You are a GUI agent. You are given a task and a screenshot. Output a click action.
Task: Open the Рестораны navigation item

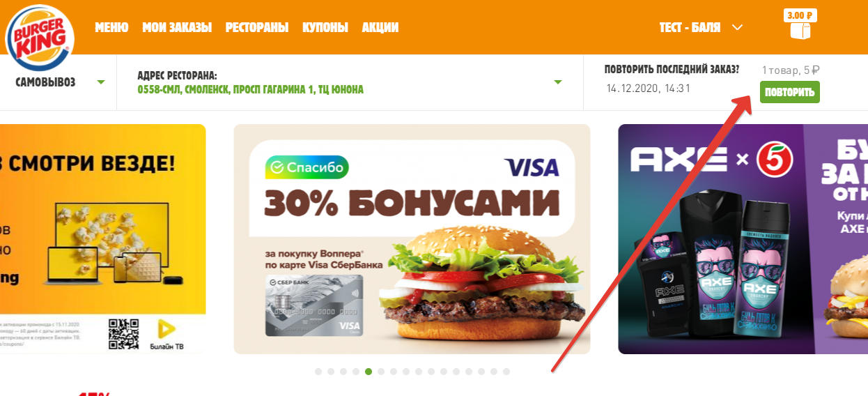click(257, 28)
